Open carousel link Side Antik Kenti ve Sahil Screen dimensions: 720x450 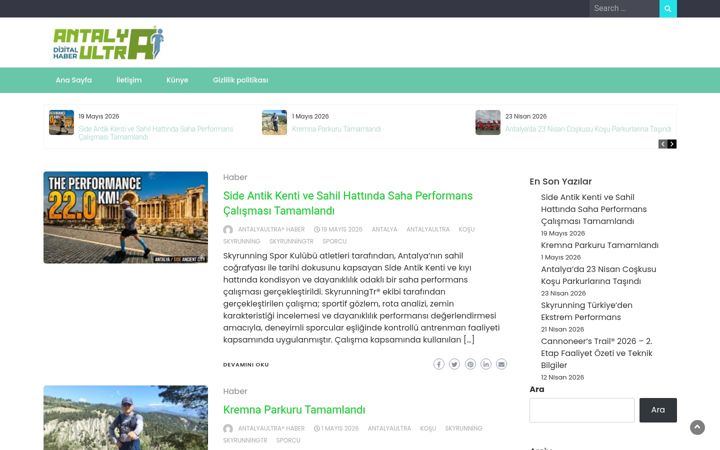coord(156,133)
